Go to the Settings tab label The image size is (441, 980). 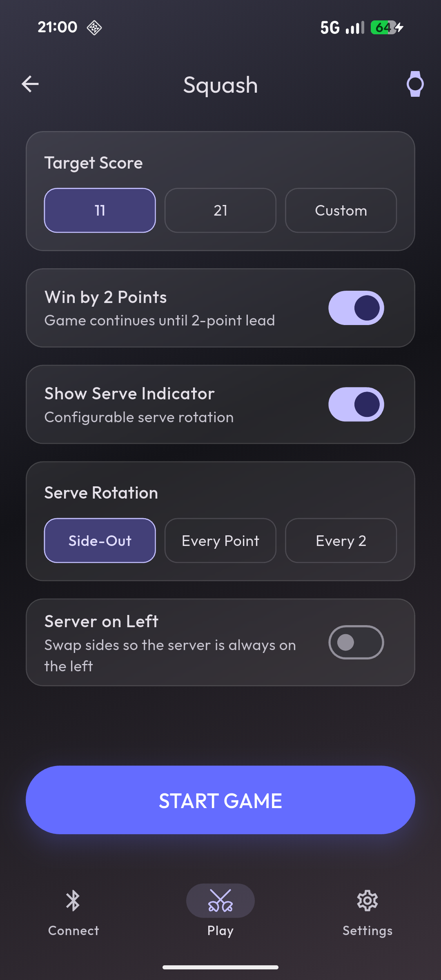click(x=367, y=931)
